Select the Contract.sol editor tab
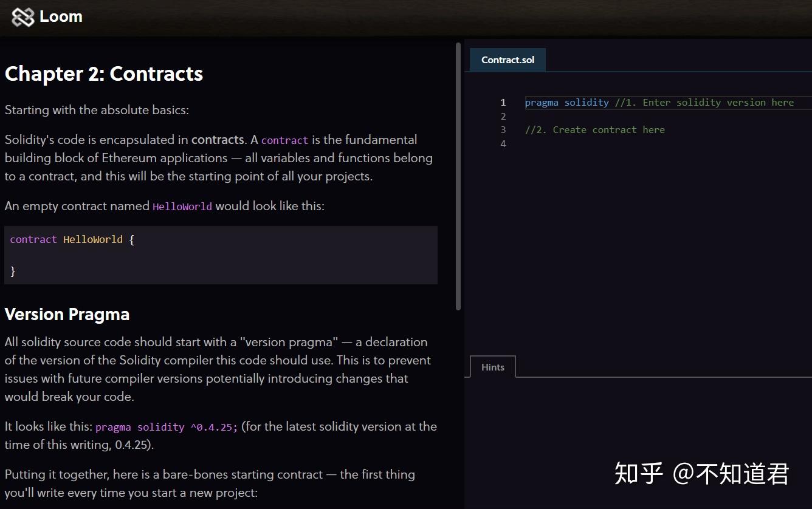 (x=507, y=60)
